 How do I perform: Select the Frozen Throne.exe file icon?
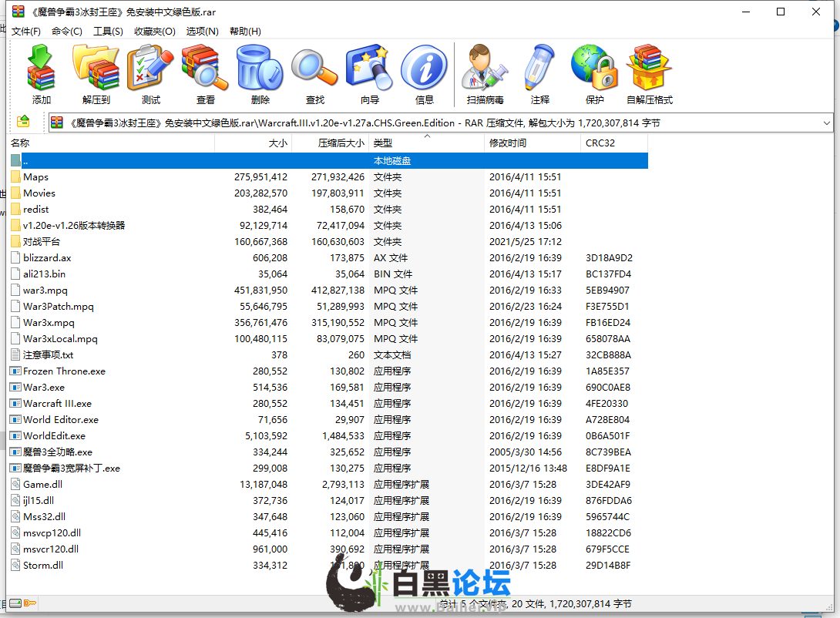[x=15, y=371]
